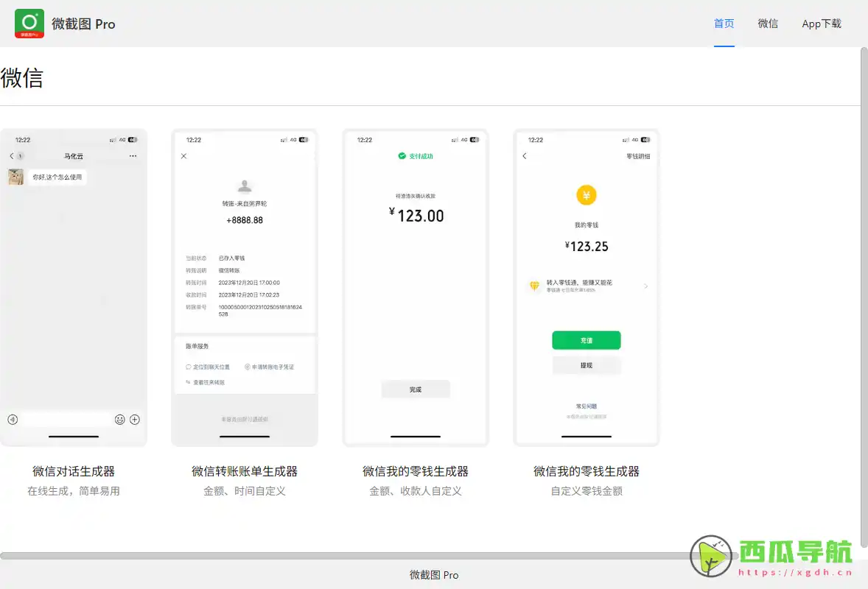Open three-dot menu in 马化云 chat mockup
The image size is (868, 589).
pyautogui.click(x=133, y=156)
